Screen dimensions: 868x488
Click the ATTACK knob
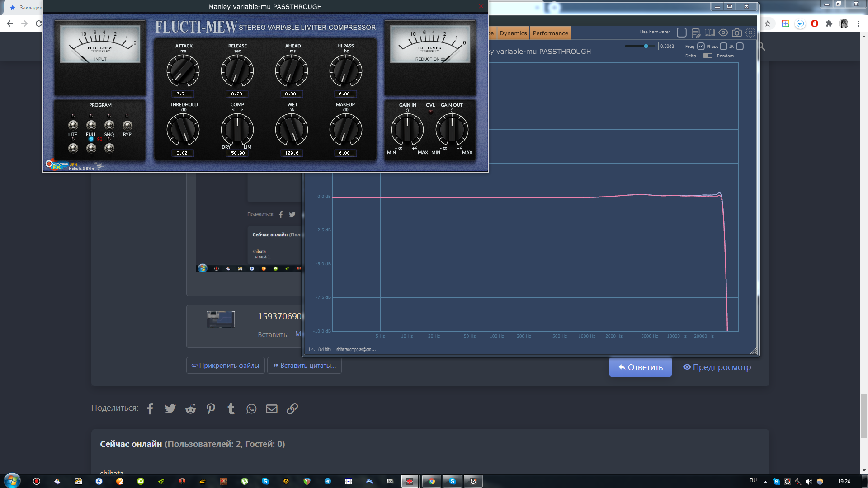click(183, 71)
